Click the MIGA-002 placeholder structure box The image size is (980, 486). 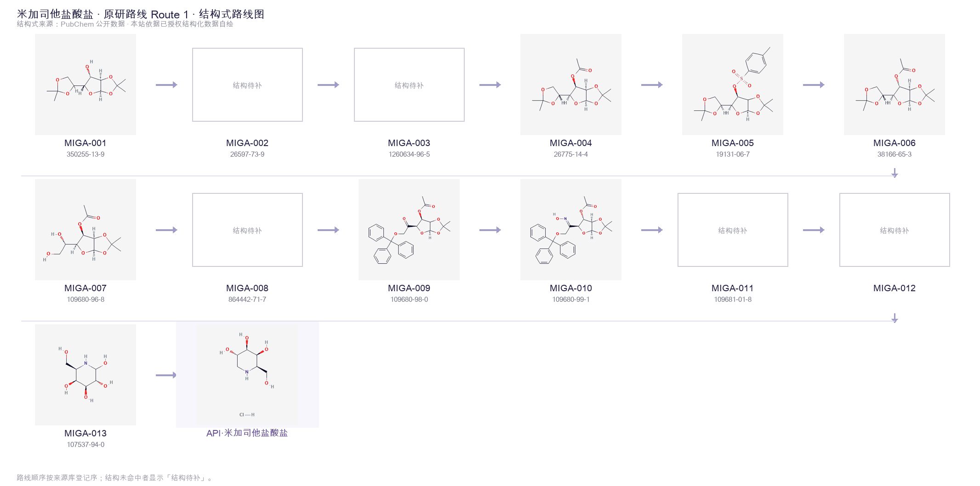tap(247, 85)
